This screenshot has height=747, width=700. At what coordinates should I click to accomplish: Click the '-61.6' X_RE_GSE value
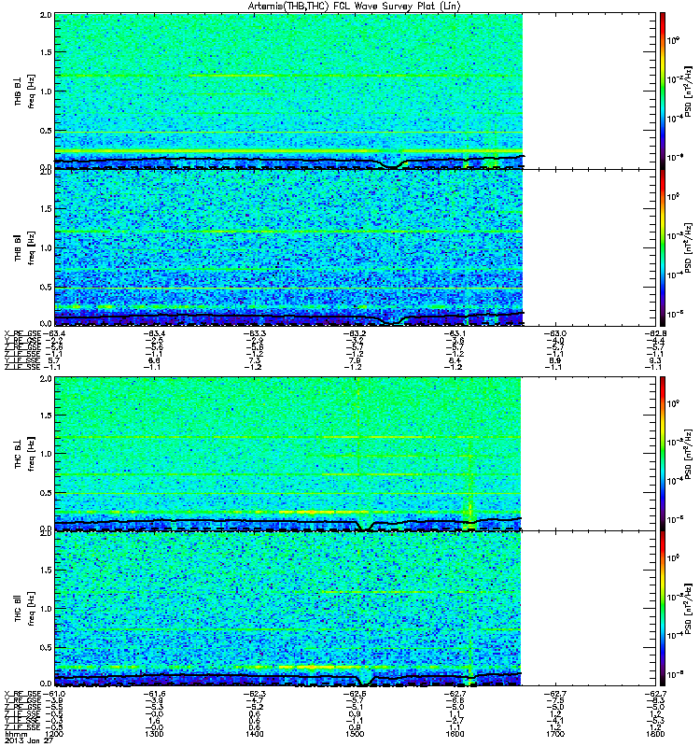pyautogui.click(x=154, y=694)
